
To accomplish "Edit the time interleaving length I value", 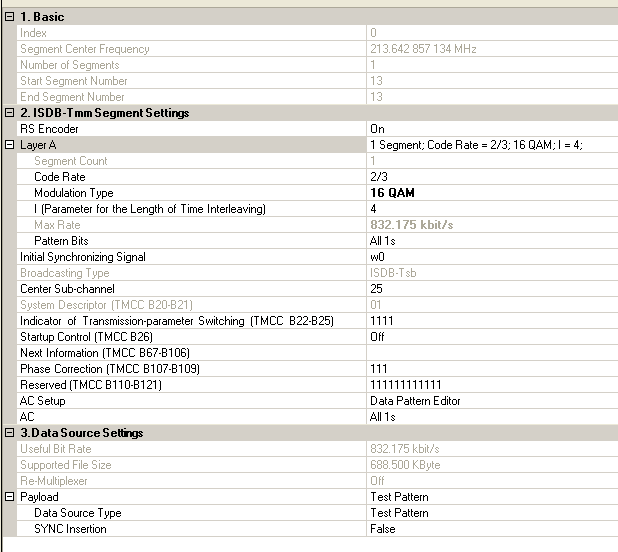I will (490, 209).
